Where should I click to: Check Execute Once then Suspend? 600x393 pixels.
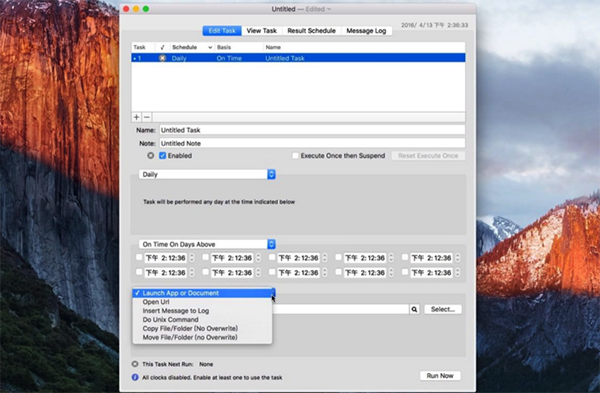295,156
